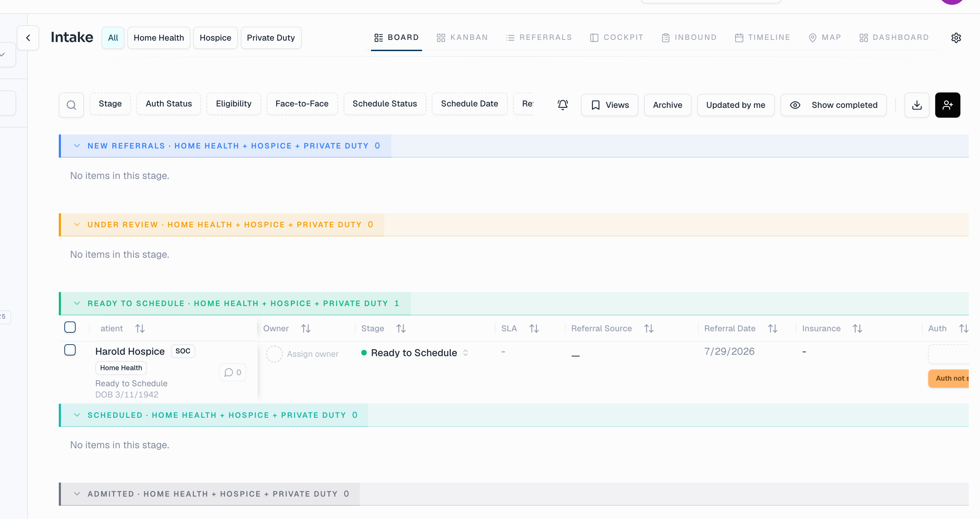Toggle the Updated by me filter
Image resolution: width=980 pixels, height=519 pixels.
click(735, 105)
